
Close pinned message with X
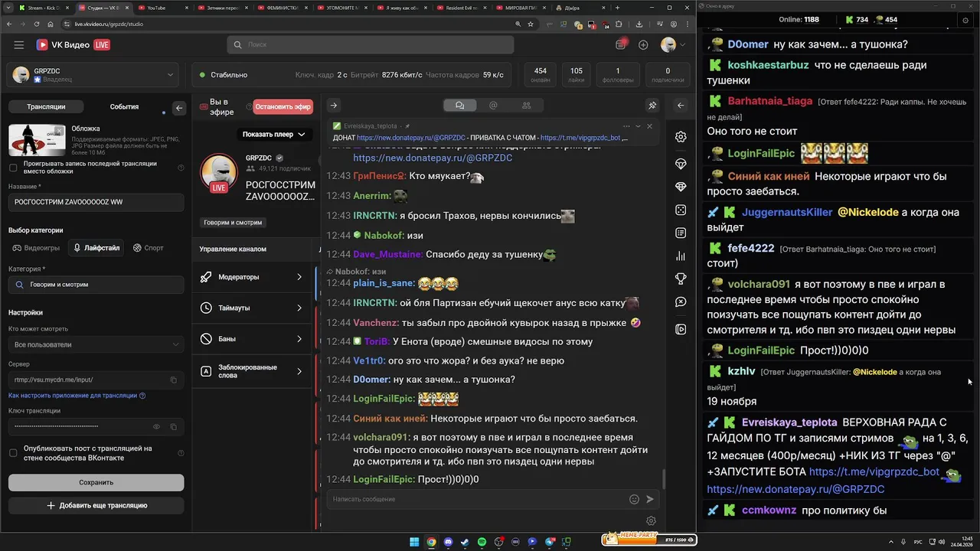tap(649, 126)
